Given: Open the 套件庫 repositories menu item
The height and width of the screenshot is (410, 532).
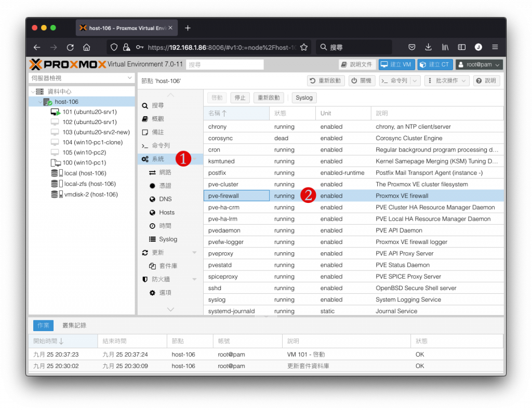Looking at the screenshot, I should coord(168,266).
